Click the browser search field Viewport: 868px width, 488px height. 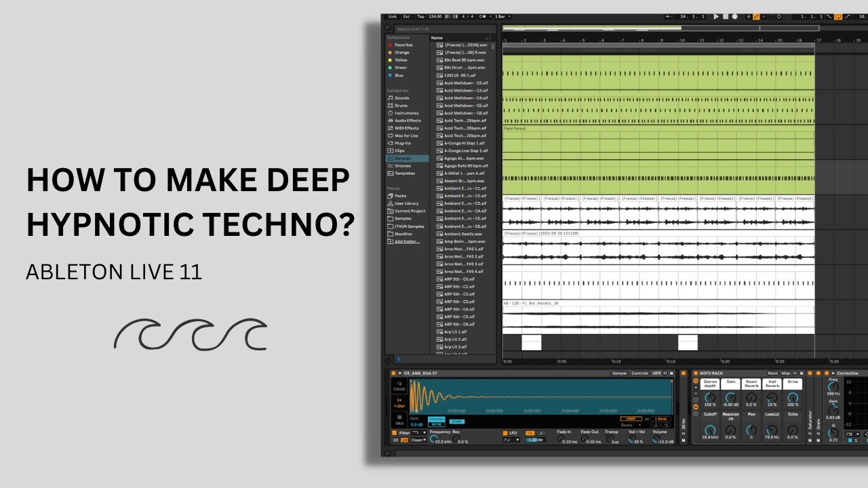[444, 29]
